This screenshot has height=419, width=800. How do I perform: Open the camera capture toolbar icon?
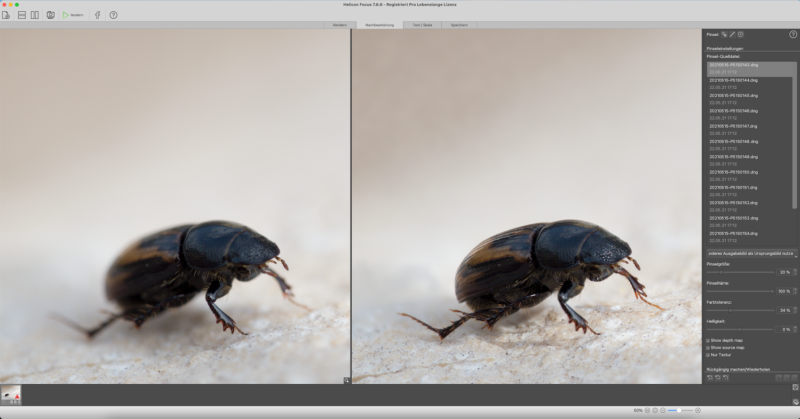click(x=51, y=15)
